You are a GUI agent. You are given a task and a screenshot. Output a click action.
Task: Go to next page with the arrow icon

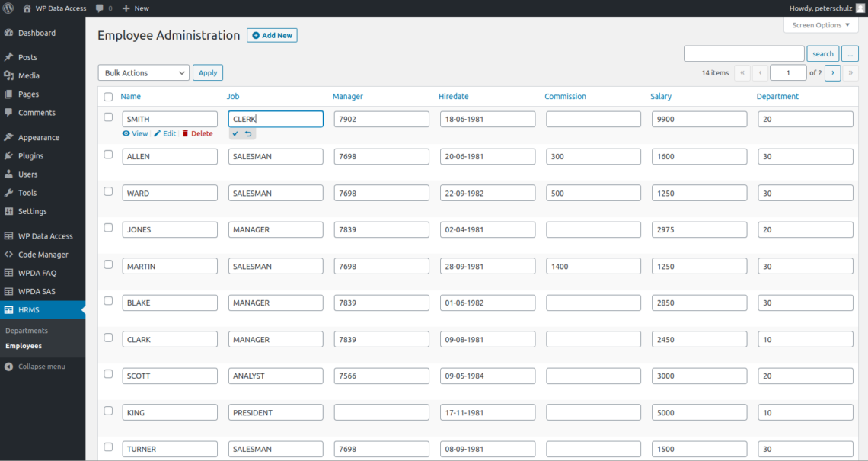[x=832, y=72]
